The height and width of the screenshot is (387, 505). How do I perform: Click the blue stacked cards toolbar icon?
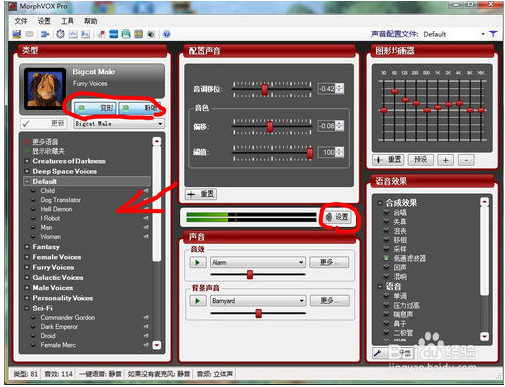[x=114, y=34]
